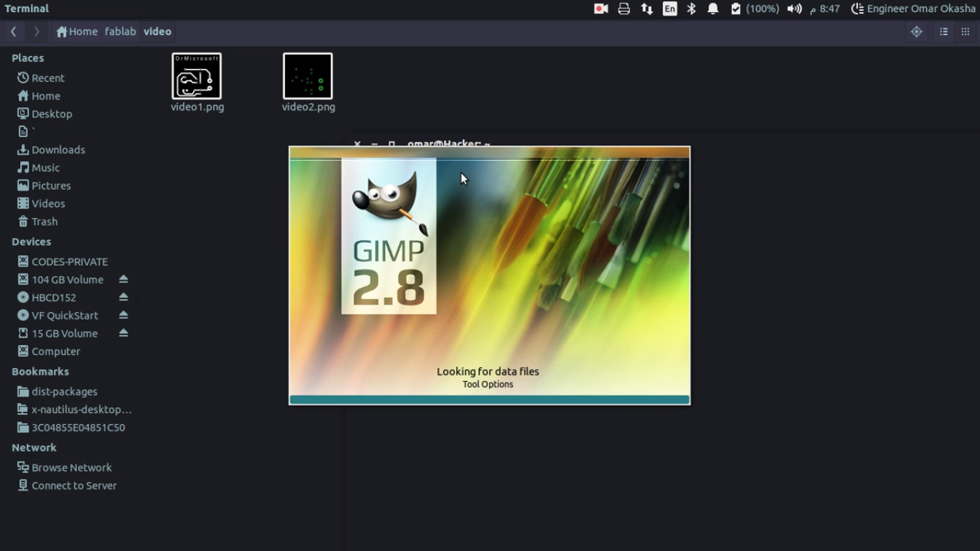The height and width of the screenshot is (551, 980).
Task: Open the notifications bell icon
Action: pyautogui.click(x=713, y=9)
